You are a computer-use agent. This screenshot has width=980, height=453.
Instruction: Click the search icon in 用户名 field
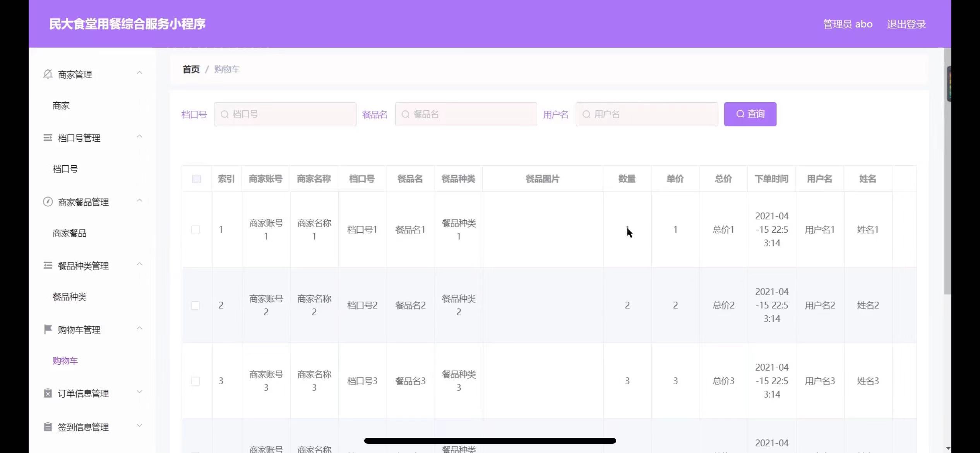coord(586,114)
